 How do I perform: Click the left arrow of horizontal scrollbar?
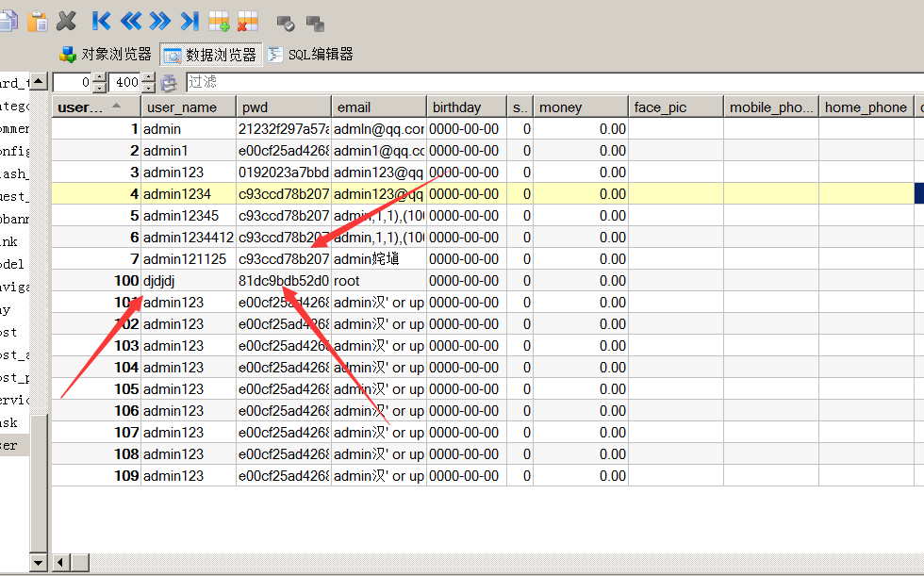click(x=61, y=563)
